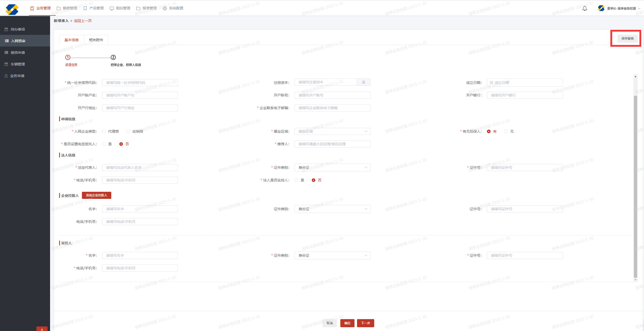Click the notification bell icon

coord(585,9)
